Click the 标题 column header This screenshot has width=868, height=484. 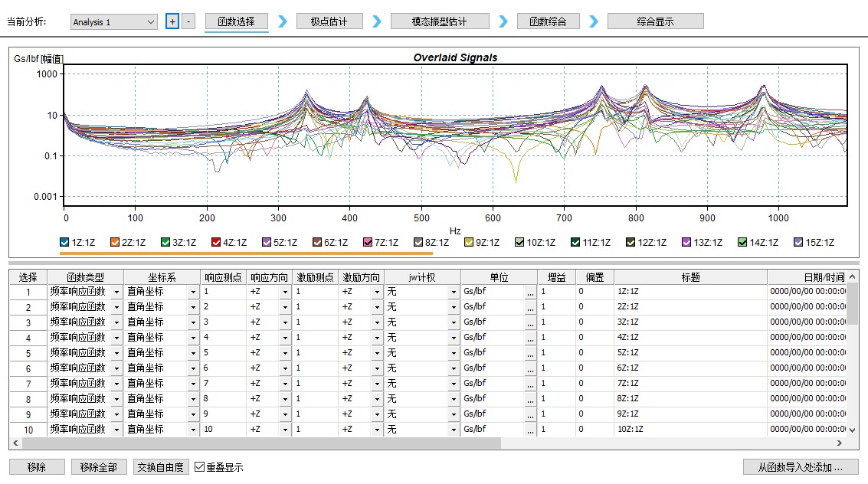pos(690,277)
